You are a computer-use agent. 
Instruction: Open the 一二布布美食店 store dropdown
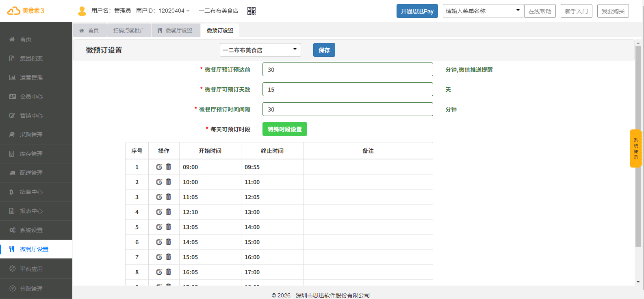tap(260, 50)
